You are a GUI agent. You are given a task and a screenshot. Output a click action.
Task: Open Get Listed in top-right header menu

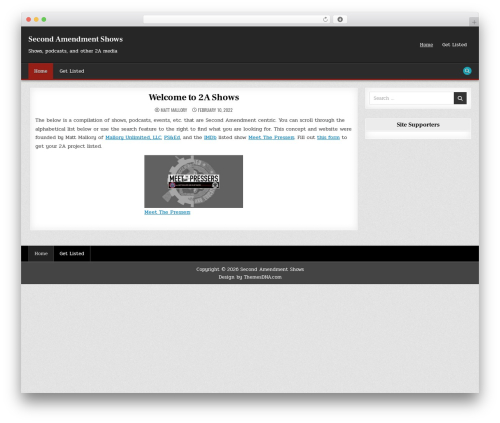(x=454, y=45)
